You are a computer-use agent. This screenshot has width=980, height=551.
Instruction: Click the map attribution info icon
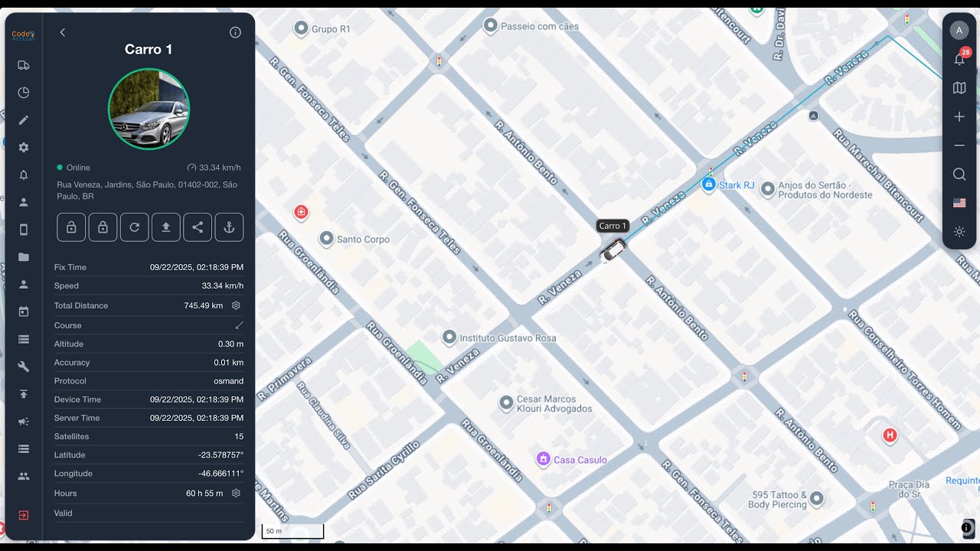pos(967,527)
